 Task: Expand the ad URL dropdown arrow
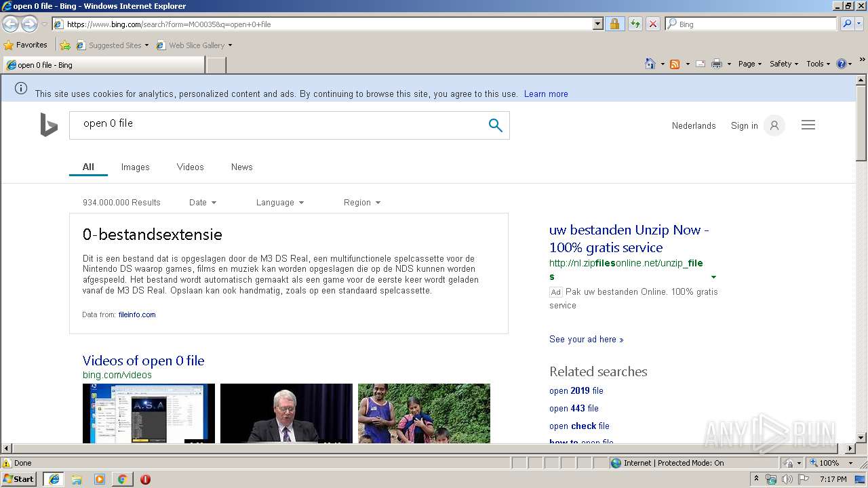[713, 277]
